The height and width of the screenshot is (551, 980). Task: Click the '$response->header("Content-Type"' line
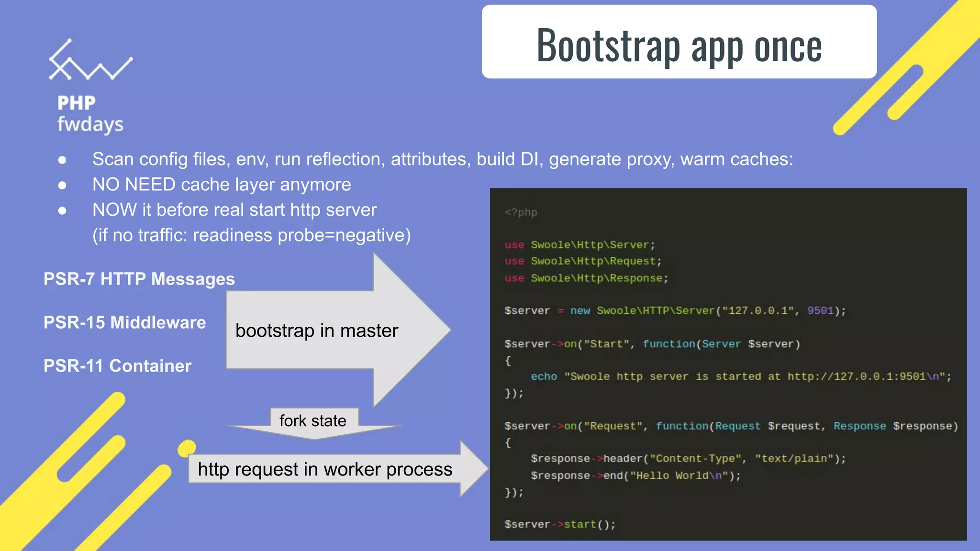click(688, 459)
